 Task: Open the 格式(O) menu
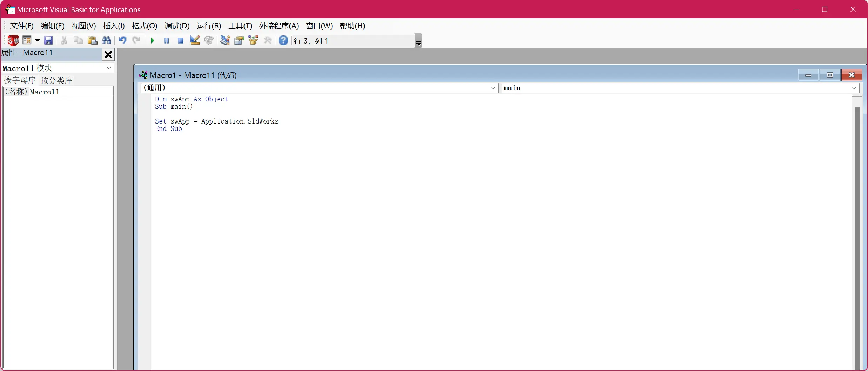(x=145, y=26)
